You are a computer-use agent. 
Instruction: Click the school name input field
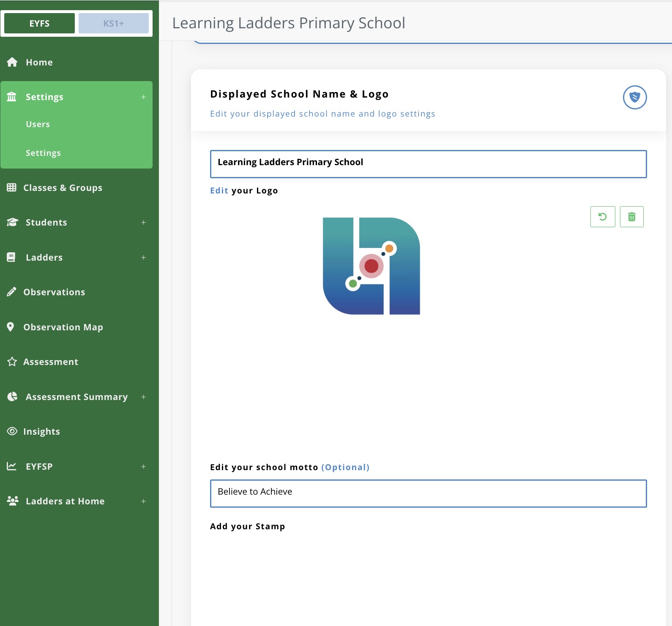click(x=428, y=164)
